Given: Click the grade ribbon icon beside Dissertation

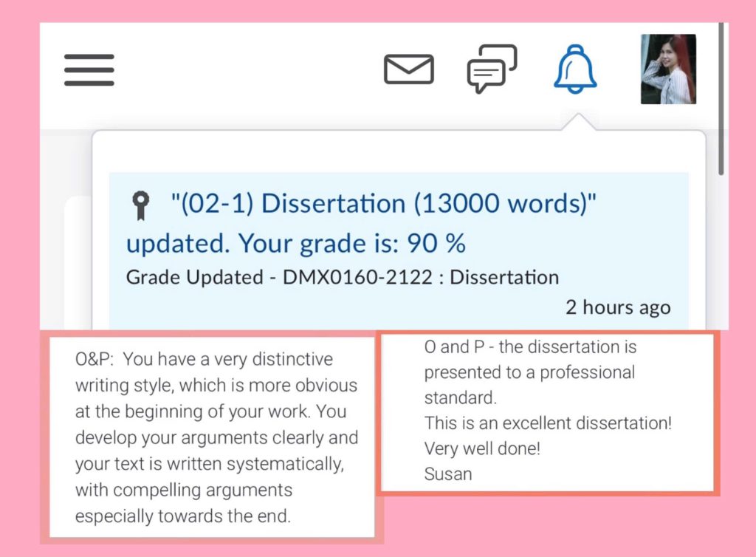Looking at the screenshot, I should 141,205.
